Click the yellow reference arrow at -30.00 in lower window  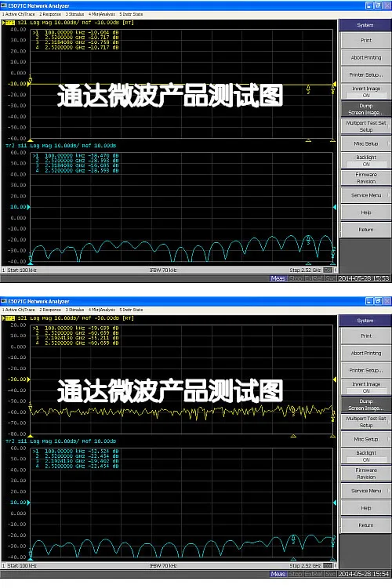click(29, 379)
